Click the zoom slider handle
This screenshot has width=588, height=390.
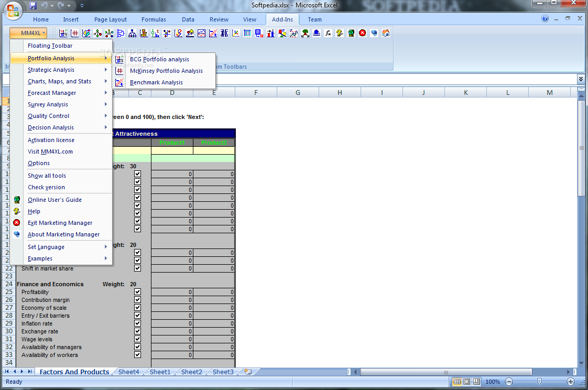(x=539, y=382)
